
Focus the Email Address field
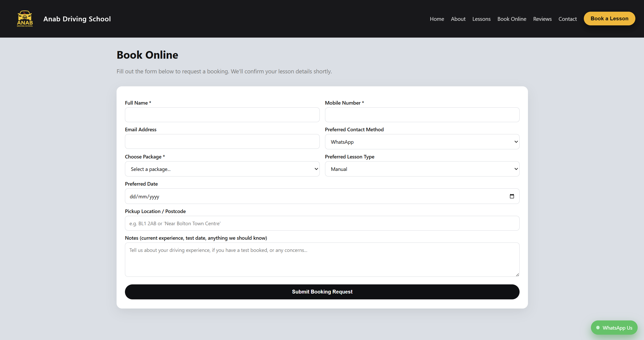pos(222,141)
